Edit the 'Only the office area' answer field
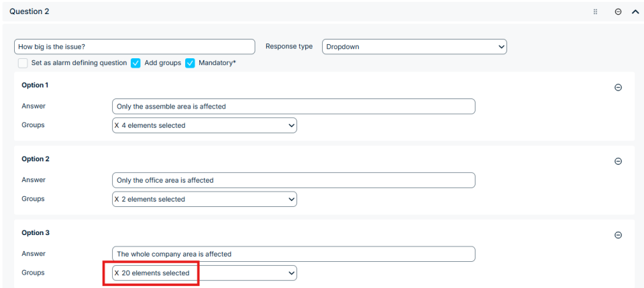644x288 pixels. [293, 180]
